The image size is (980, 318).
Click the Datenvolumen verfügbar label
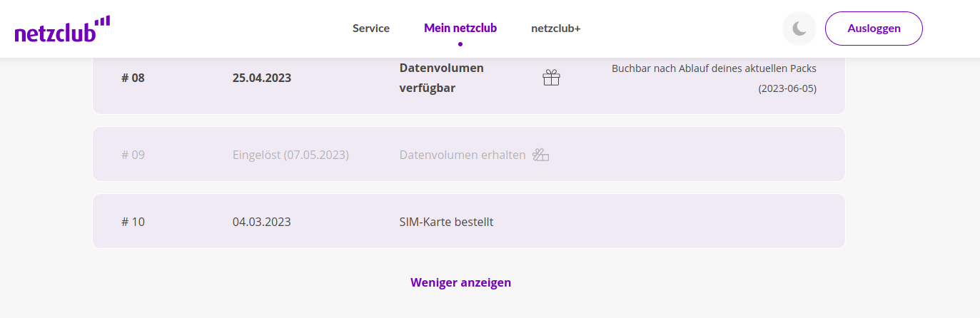441,78
